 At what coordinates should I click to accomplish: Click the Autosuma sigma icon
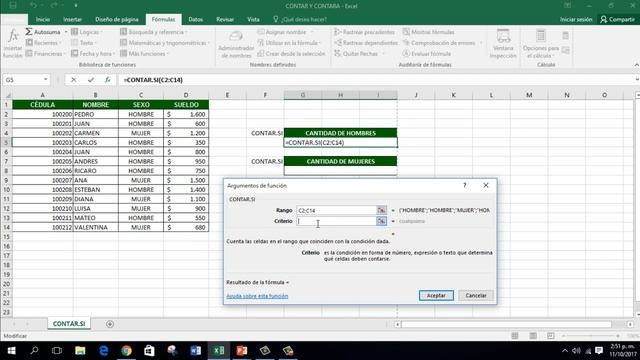pos(29,32)
